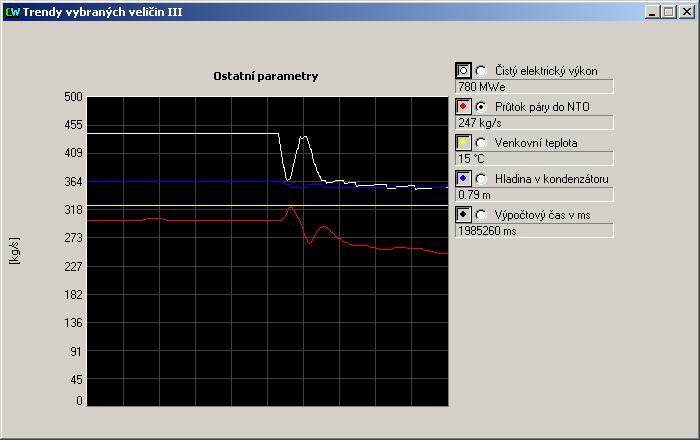This screenshot has width=700, height=440.
Task: Enable the Hladina v kondenzátoru radio option
Action: tap(482, 179)
